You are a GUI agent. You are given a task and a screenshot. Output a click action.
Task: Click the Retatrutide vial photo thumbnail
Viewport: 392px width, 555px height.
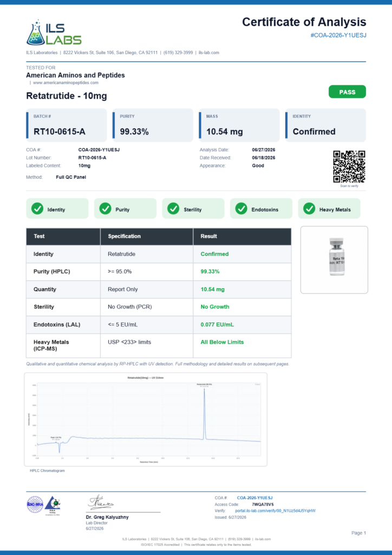(x=335, y=260)
